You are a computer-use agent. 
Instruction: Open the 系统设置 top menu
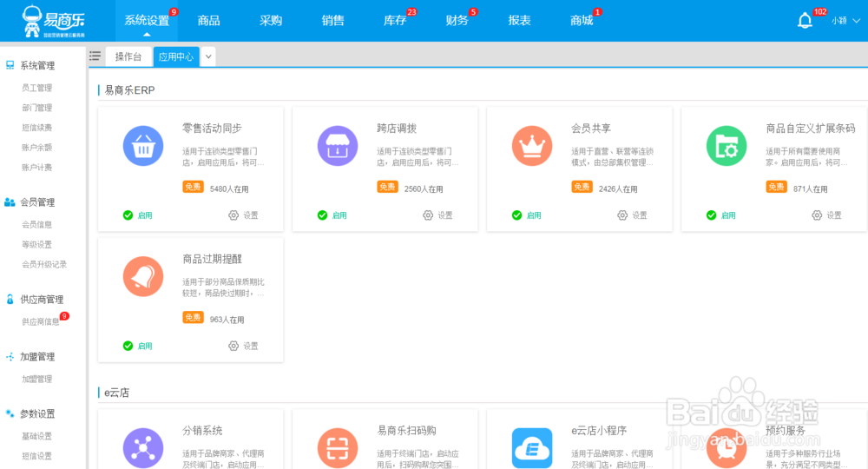[147, 21]
